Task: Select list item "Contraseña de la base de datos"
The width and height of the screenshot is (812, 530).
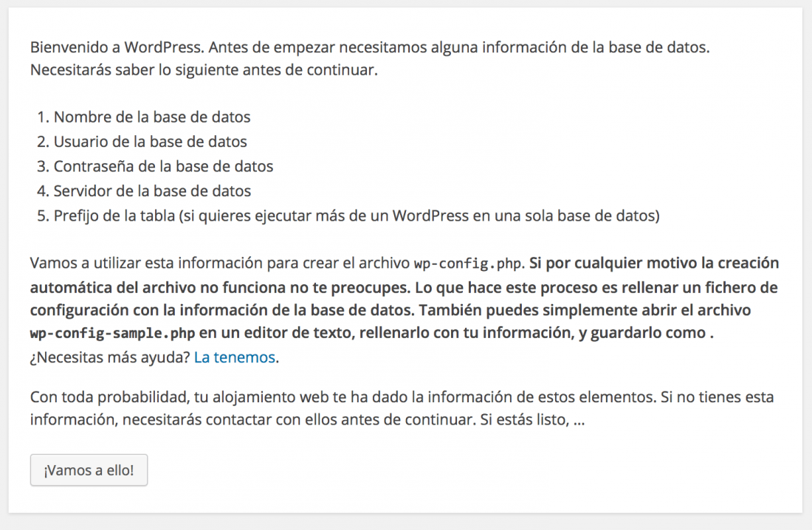Action: click(x=163, y=166)
